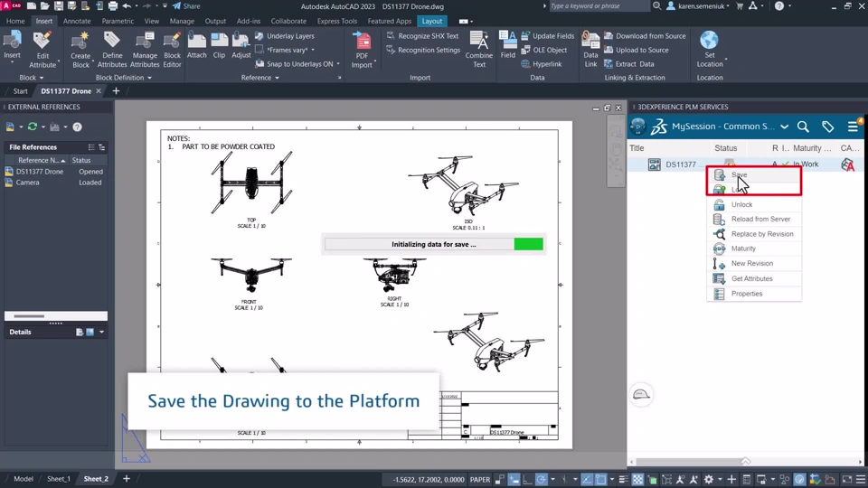Click the keyword search input field

coord(598,6)
